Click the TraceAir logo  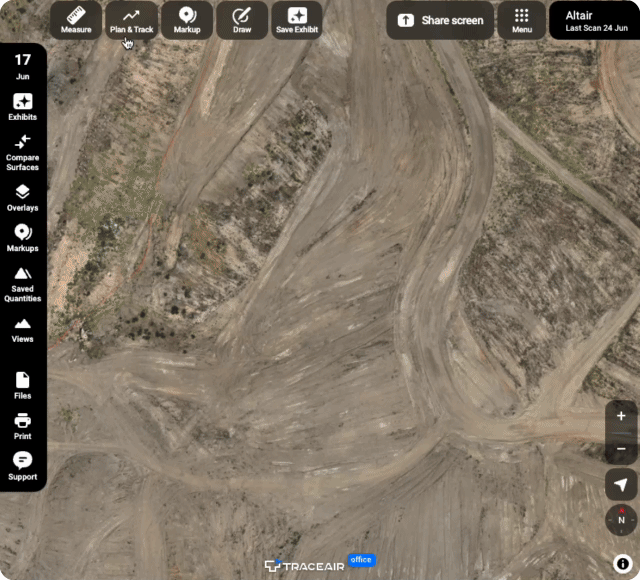pyautogui.click(x=304, y=566)
